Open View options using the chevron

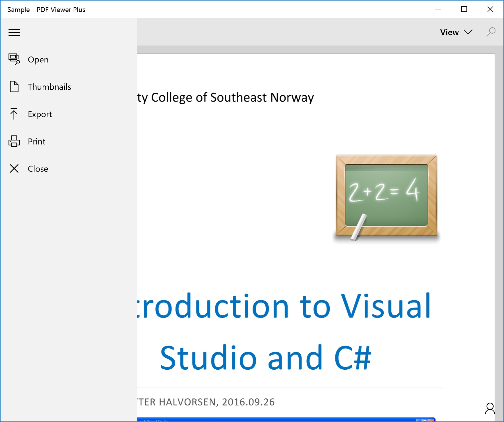pos(468,32)
